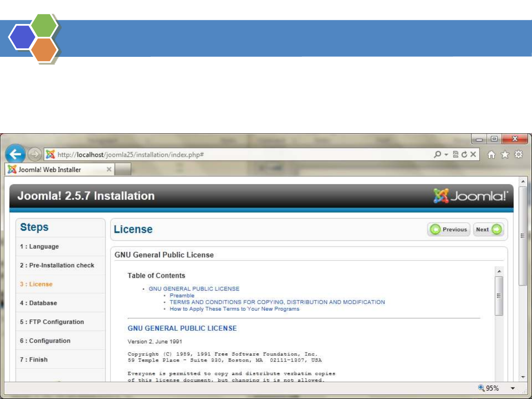The image size is (532, 399).
Task: Open a new blank browser tab
Action: click(123, 169)
